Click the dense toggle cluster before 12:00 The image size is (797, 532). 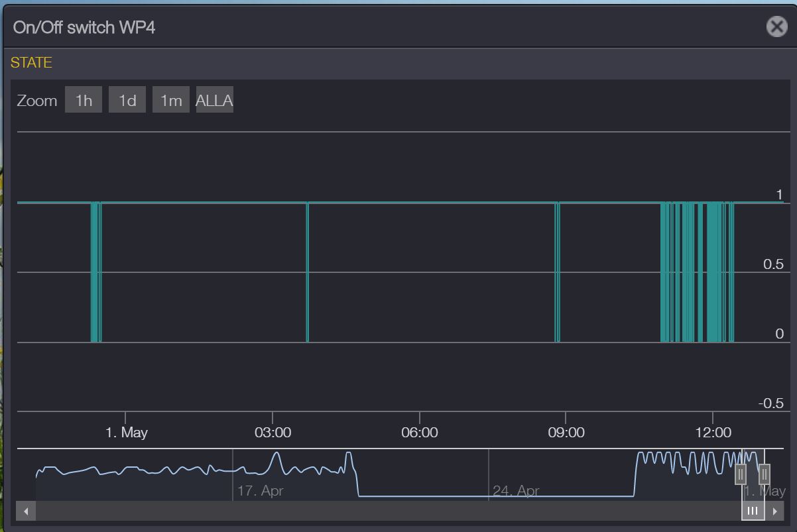coord(696,272)
